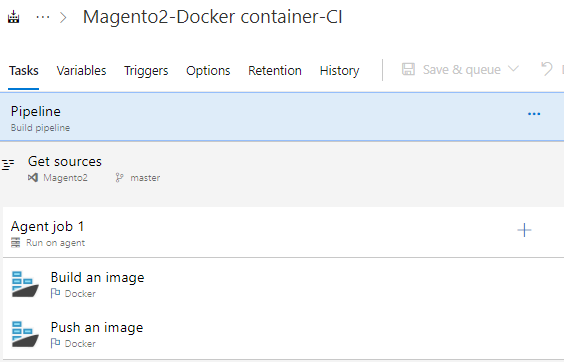Select the Pipeline build pipeline row
The height and width of the screenshot is (362, 564).
(282, 117)
